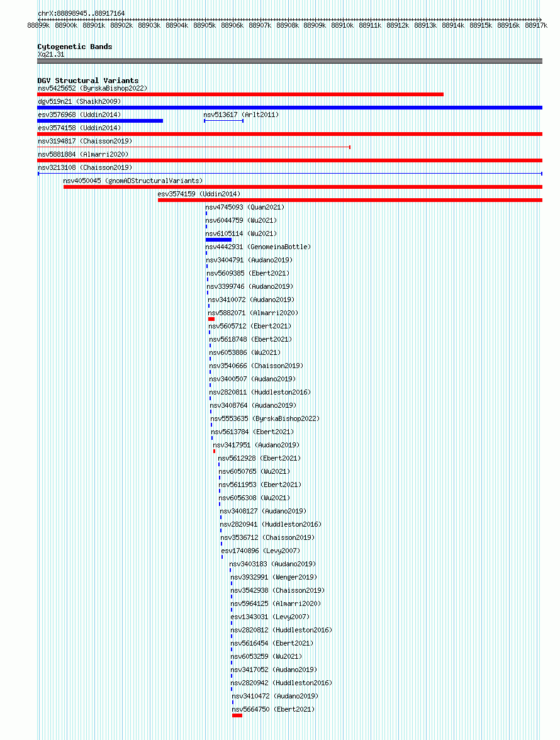Open nsv6056308 (Wu2021) variant
This screenshot has height=740, width=560.
point(254,498)
